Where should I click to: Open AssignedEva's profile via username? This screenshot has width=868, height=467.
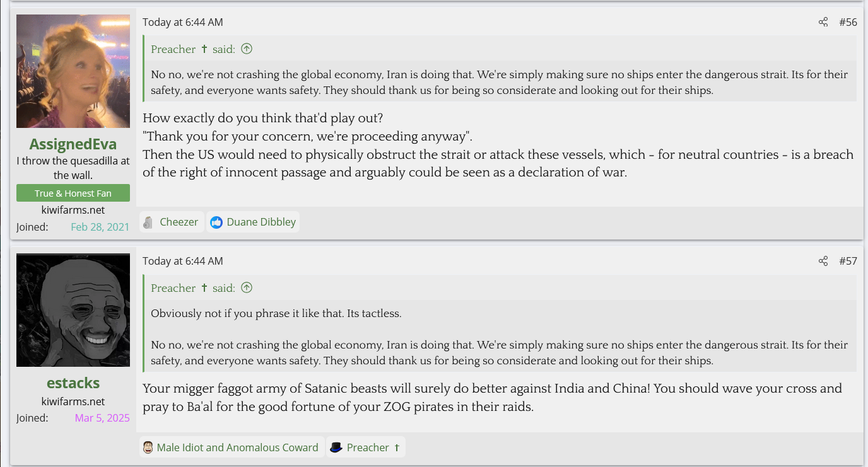(x=73, y=144)
